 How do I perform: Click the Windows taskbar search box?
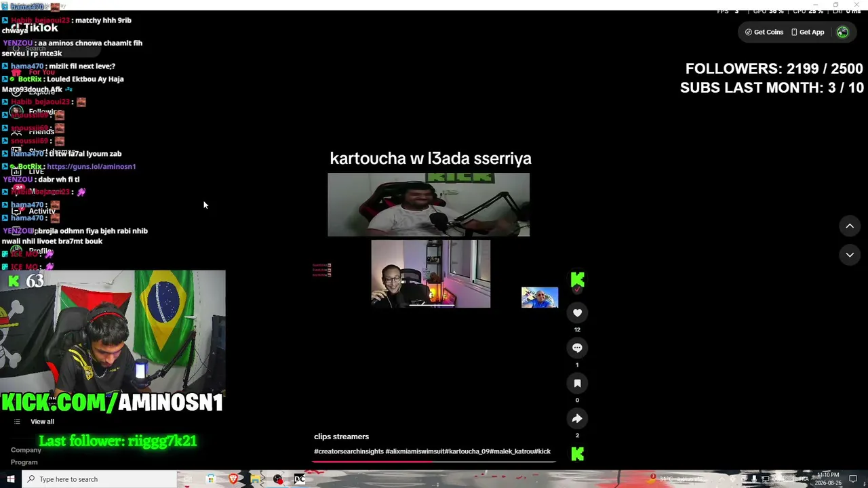click(100, 479)
